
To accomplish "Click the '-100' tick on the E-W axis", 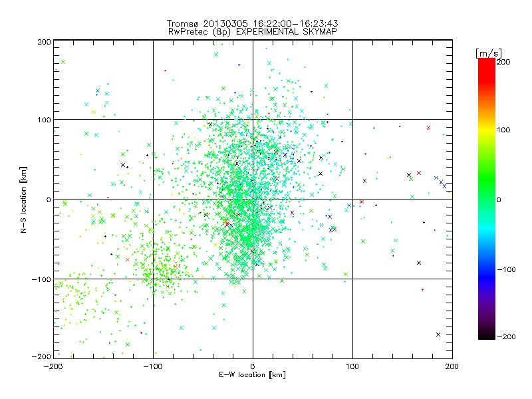I will click(153, 366).
